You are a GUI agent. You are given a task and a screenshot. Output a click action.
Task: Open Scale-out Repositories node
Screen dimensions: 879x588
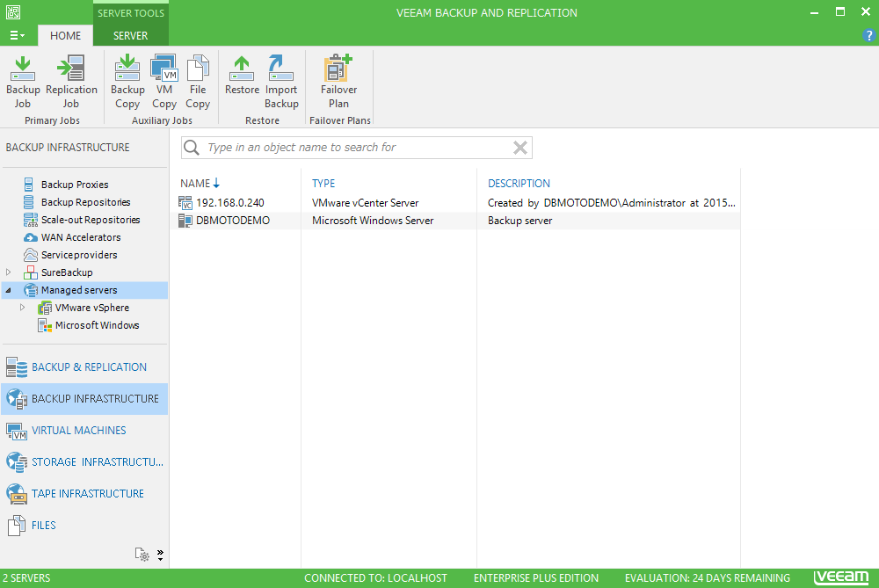click(91, 220)
